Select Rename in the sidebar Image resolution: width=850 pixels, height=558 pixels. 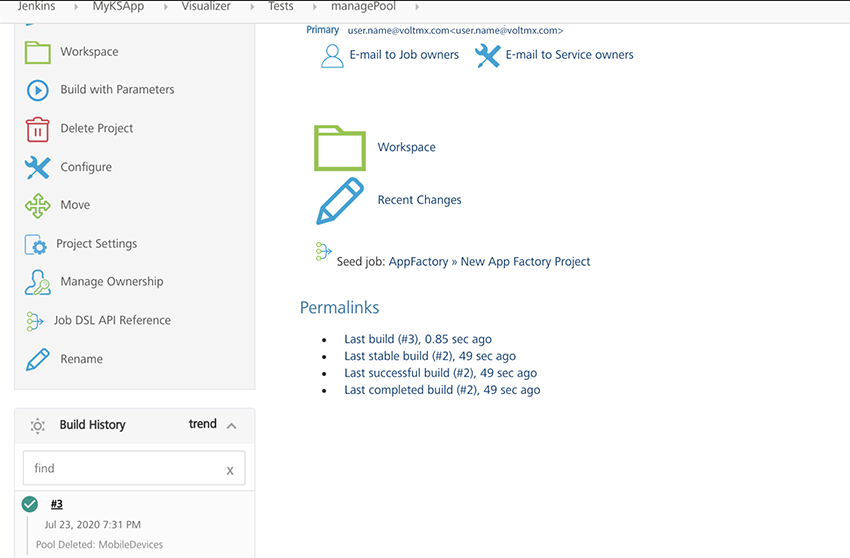coord(81,359)
